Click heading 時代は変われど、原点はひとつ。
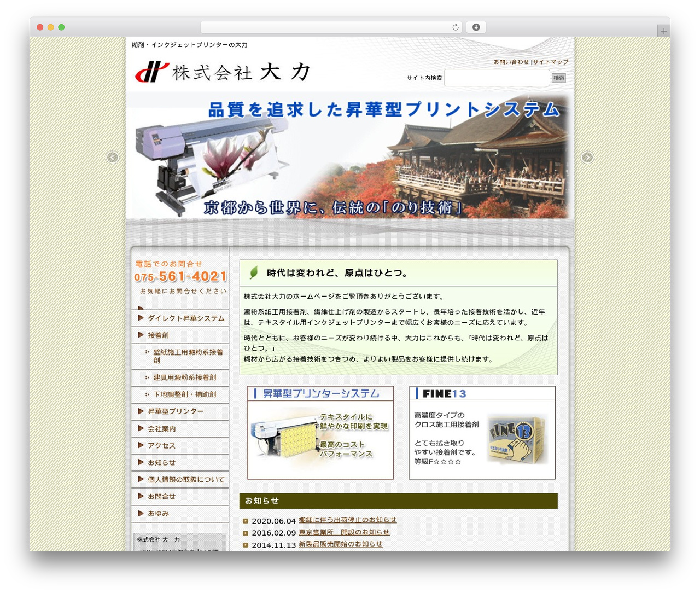700x593 pixels. pos(337,273)
